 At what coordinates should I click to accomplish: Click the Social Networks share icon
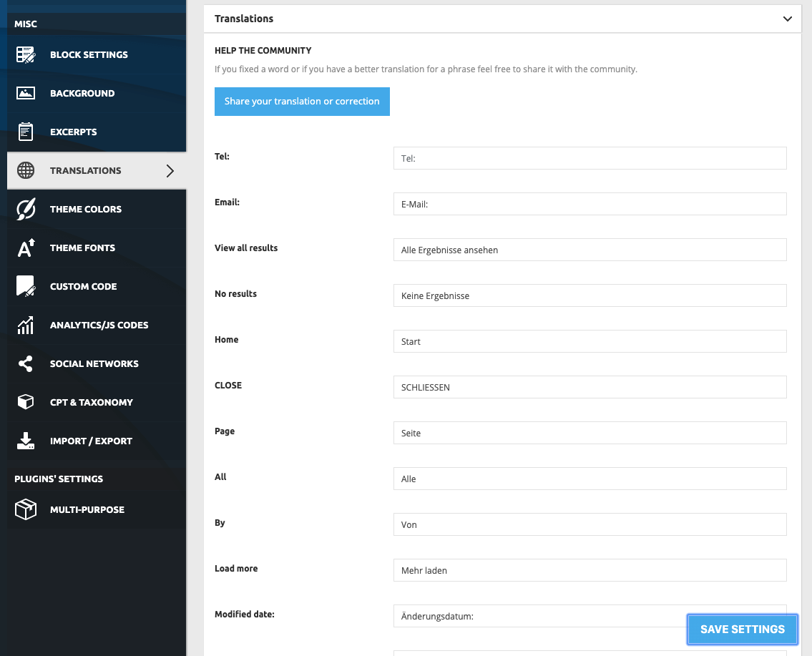point(26,364)
